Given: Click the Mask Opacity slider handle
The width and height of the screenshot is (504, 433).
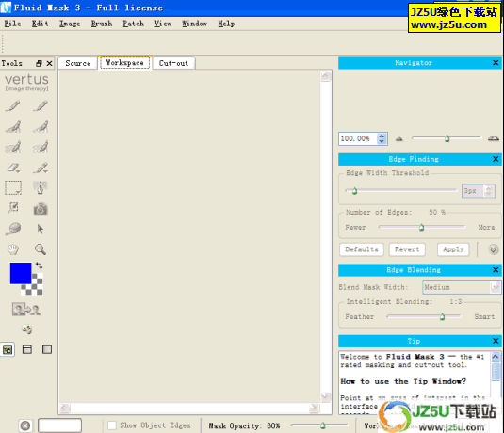Looking at the screenshot, I should [323, 425].
